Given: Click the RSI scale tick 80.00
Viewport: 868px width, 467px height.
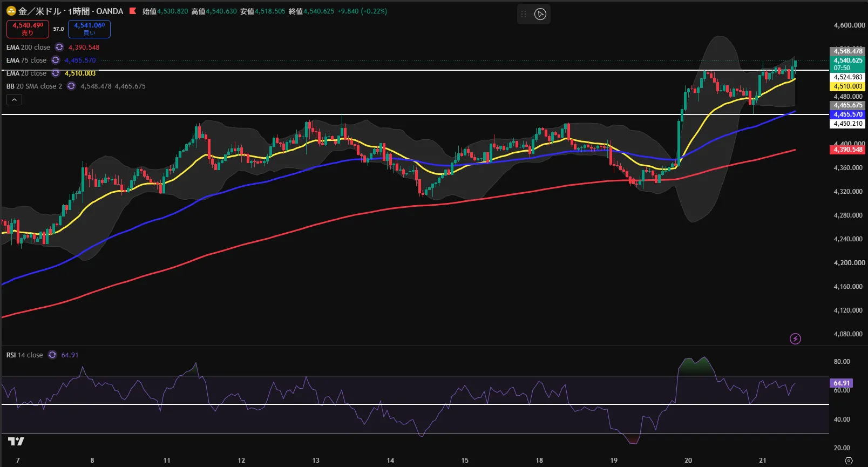Looking at the screenshot, I should click(x=842, y=362).
